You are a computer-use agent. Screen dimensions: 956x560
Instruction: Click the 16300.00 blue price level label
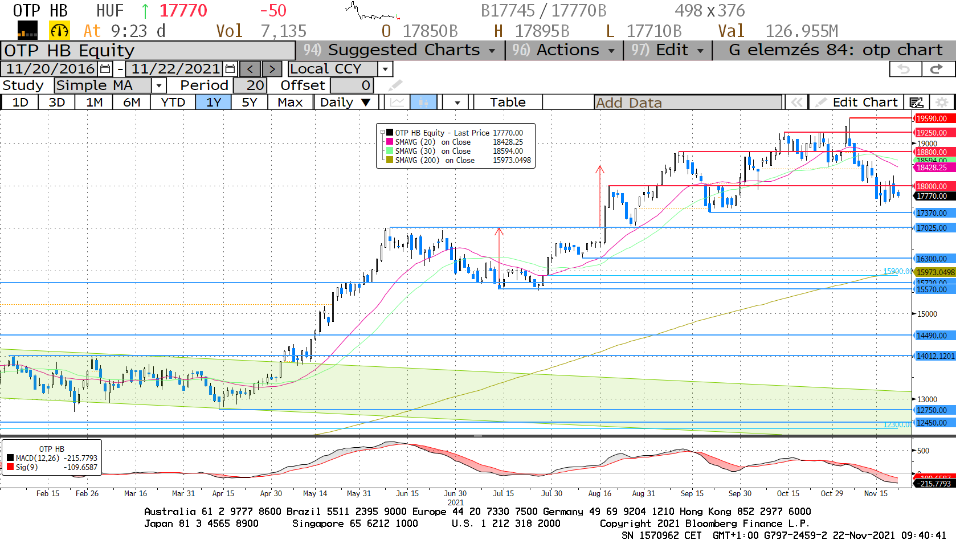click(934, 259)
